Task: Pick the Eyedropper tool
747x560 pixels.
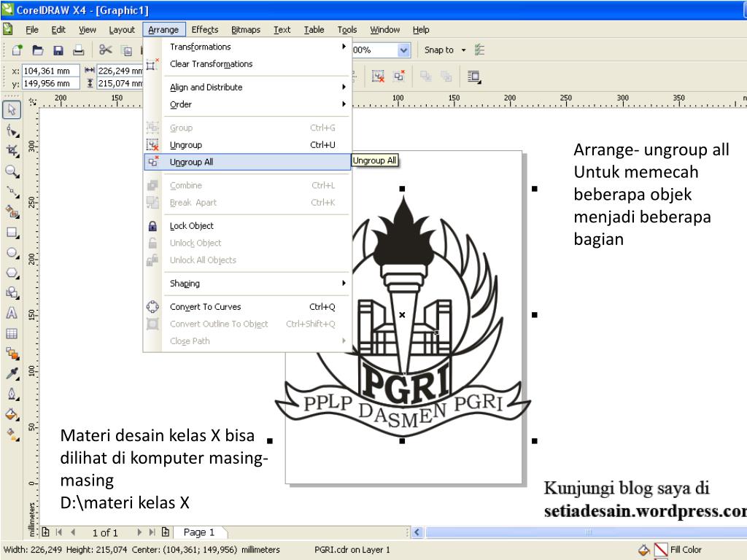Action: tap(12, 374)
